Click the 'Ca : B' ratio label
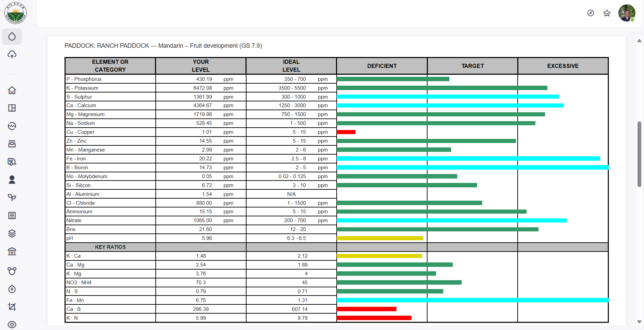 [x=73, y=309]
